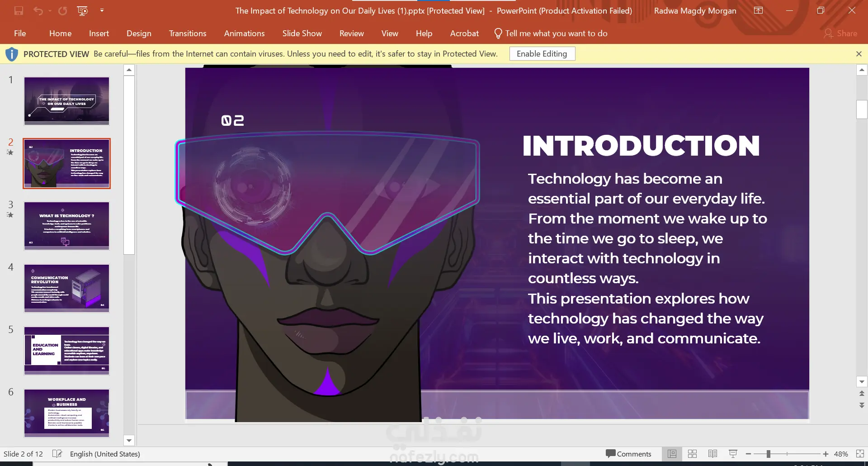
Task: Select slide 1 title thumbnail
Action: [66, 101]
